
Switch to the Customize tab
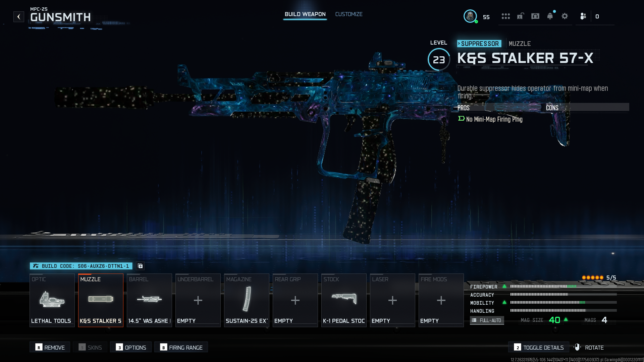[349, 14]
